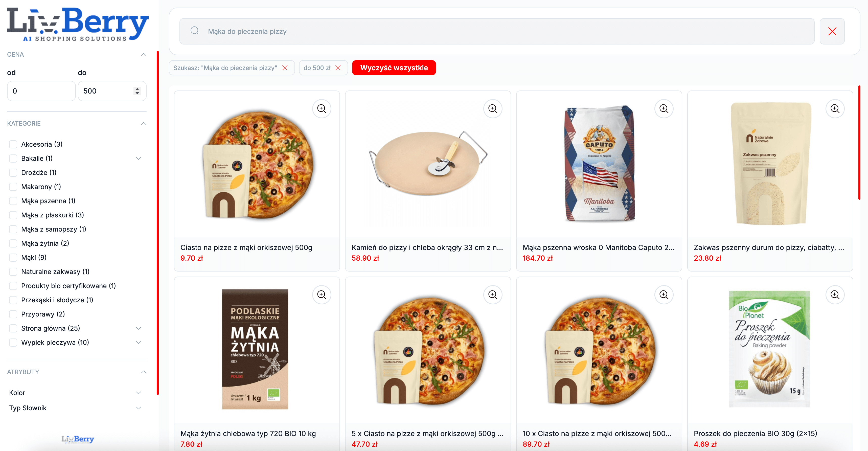Image resolution: width=868 pixels, height=451 pixels.
Task: Click the maximum price stepper arrows
Action: coord(137,91)
